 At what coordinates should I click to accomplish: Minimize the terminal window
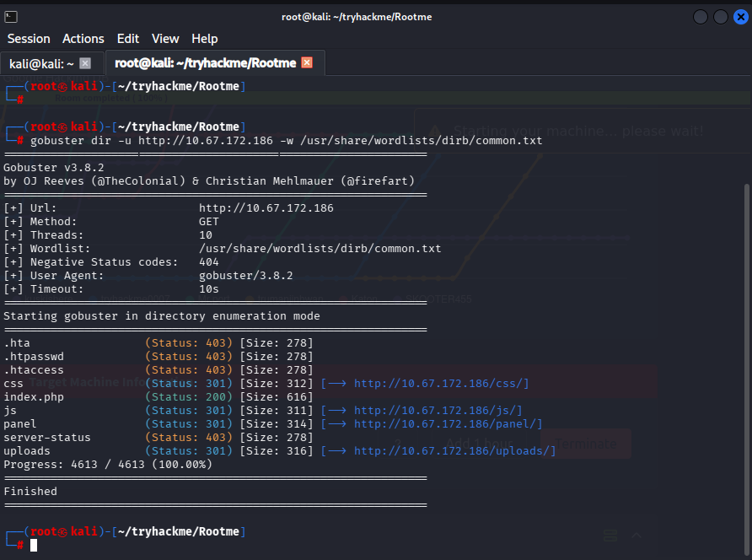point(701,17)
